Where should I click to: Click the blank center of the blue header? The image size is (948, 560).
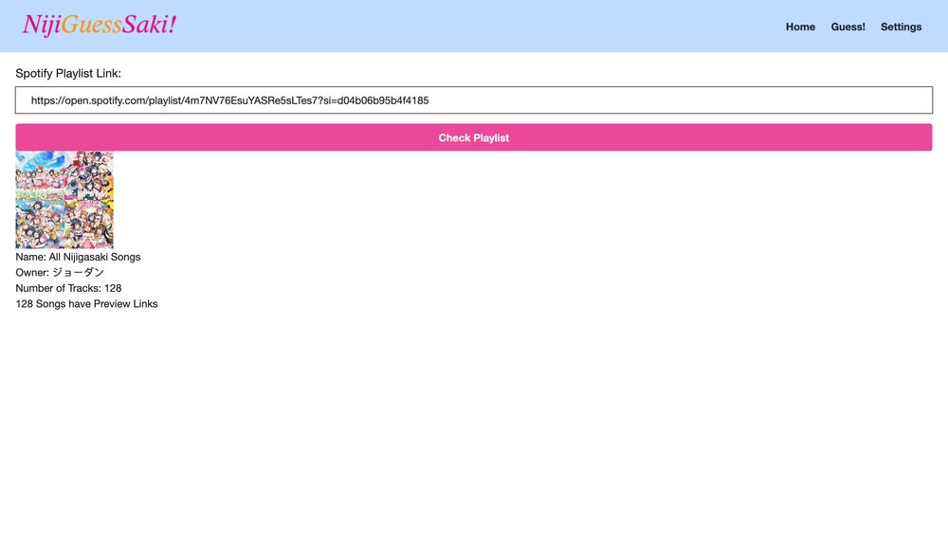[474, 26]
